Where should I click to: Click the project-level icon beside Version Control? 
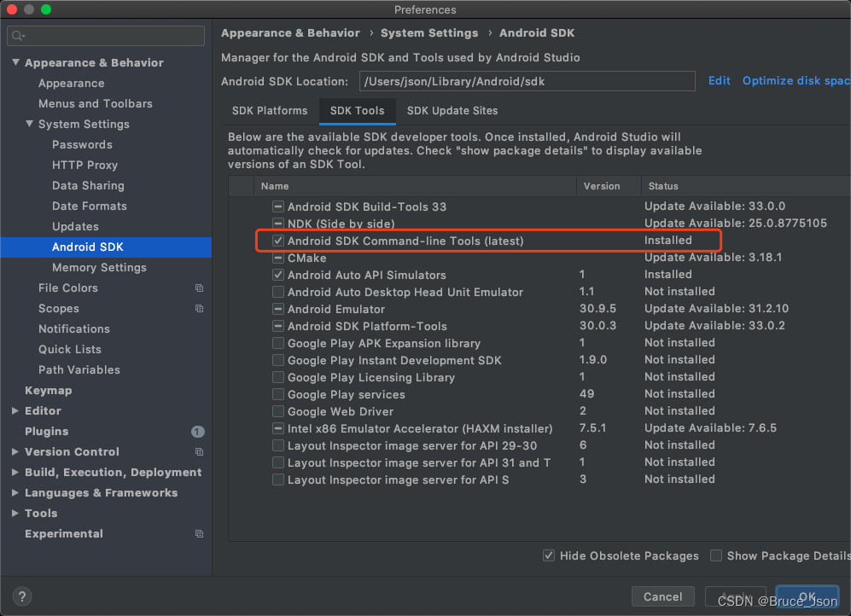tap(199, 451)
